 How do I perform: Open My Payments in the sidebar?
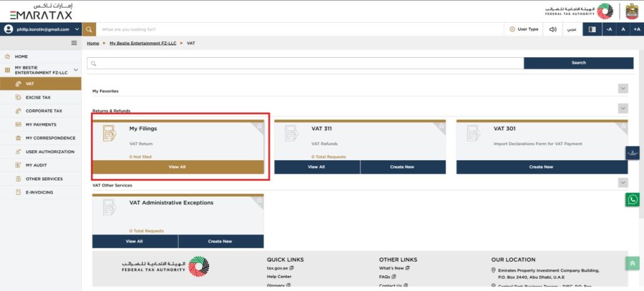[x=41, y=124]
